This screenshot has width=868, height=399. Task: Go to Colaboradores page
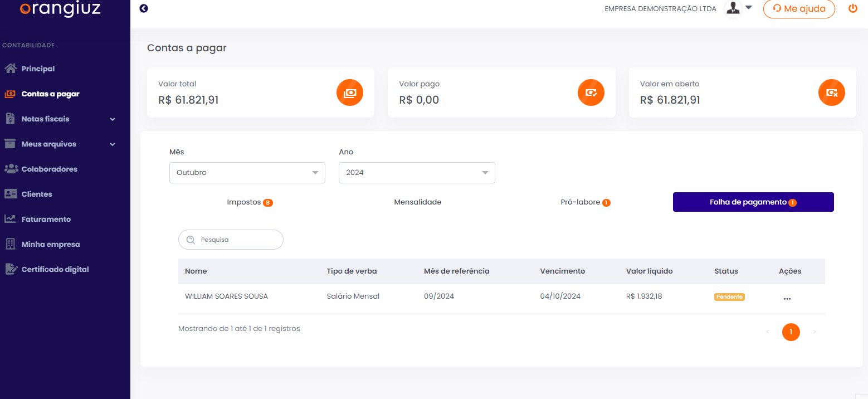point(49,169)
